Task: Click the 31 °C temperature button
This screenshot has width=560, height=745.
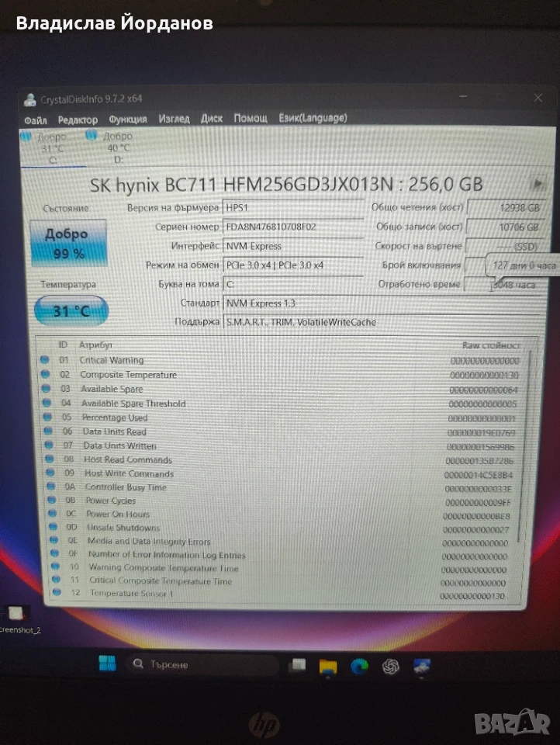Action: point(71,311)
